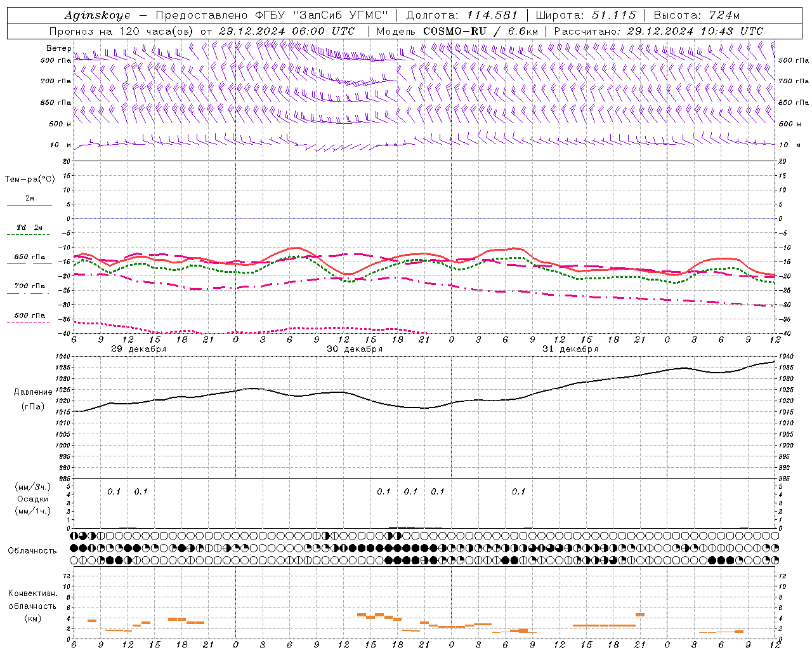Click "(гПа)" unit under Давление

(32, 407)
